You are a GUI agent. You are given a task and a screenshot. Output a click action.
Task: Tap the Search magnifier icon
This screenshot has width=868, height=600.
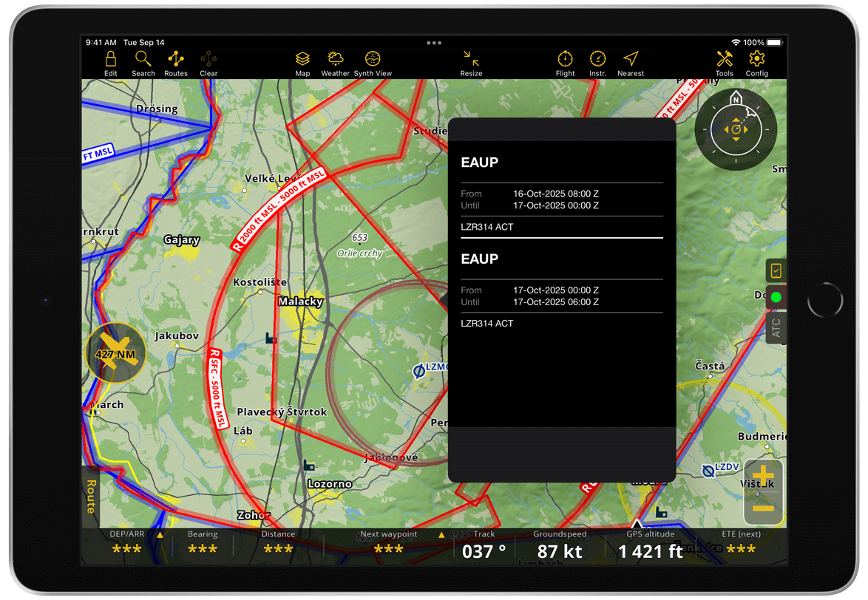(x=143, y=64)
